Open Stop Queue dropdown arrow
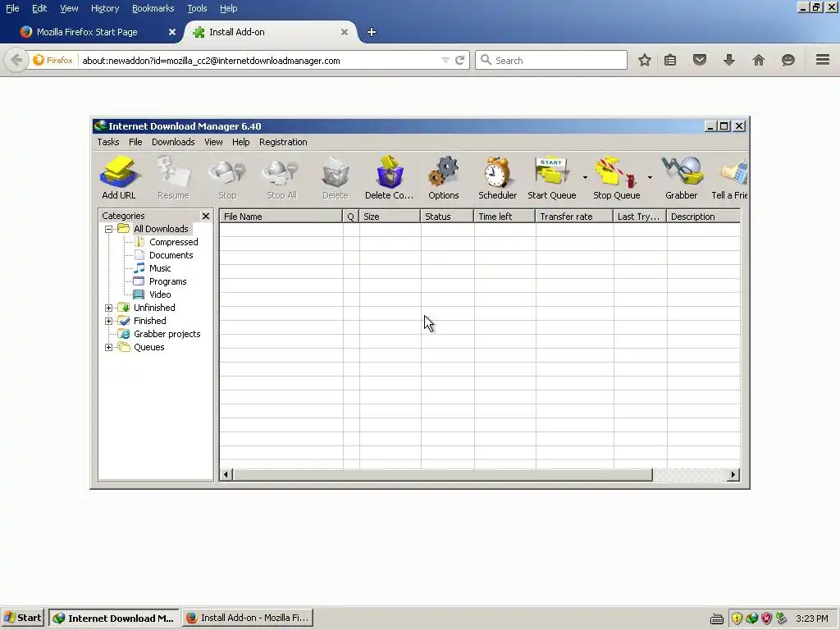 pyautogui.click(x=650, y=177)
